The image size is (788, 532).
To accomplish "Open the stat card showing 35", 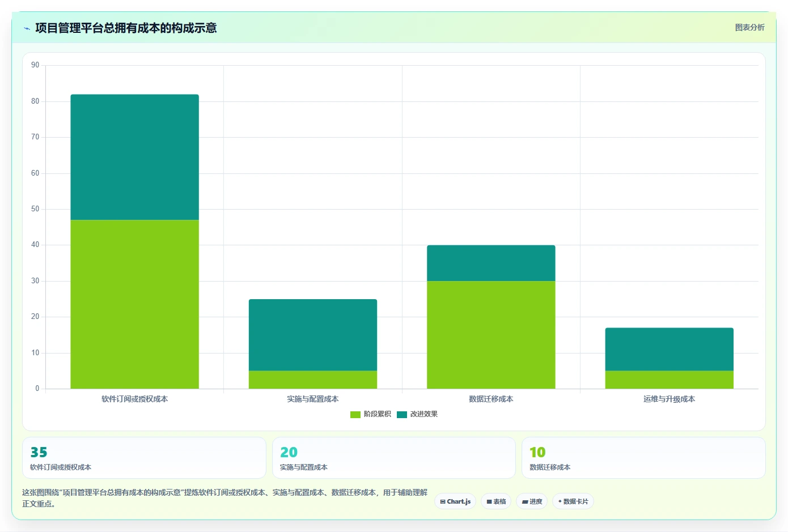I will coord(144,458).
